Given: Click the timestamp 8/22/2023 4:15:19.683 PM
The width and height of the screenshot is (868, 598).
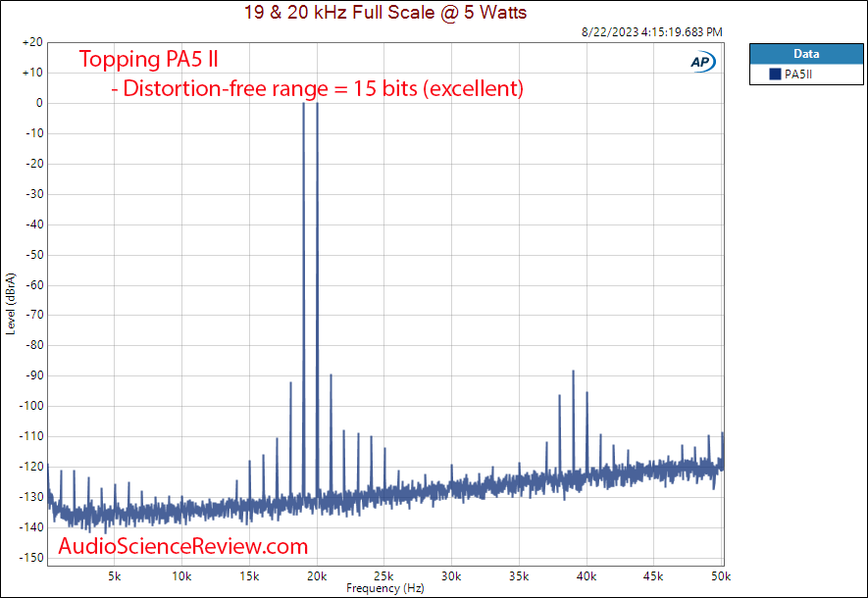Looking at the screenshot, I should pyautogui.click(x=652, y=32).
